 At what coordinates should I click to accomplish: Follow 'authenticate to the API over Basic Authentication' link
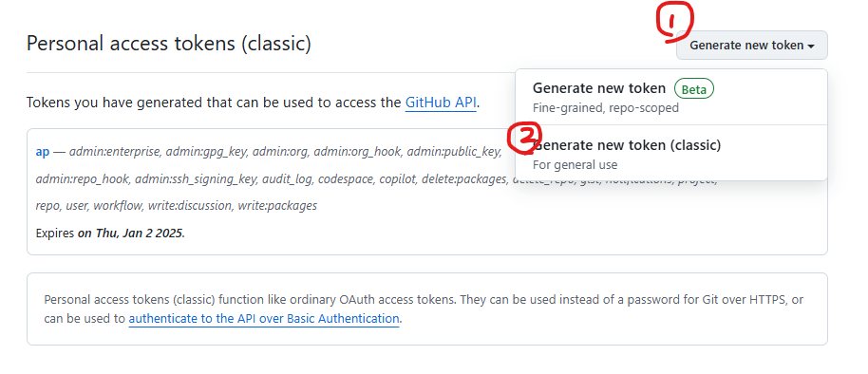[264, 319]
